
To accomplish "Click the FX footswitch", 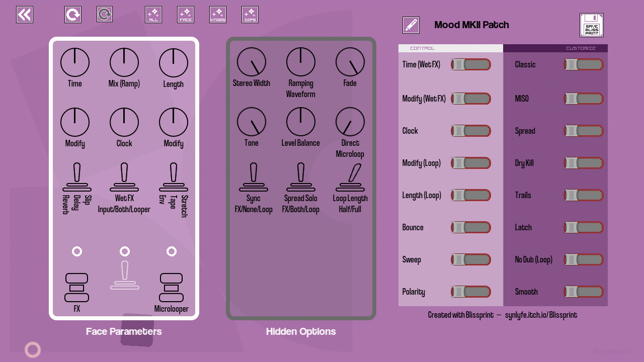I will 77,288.
